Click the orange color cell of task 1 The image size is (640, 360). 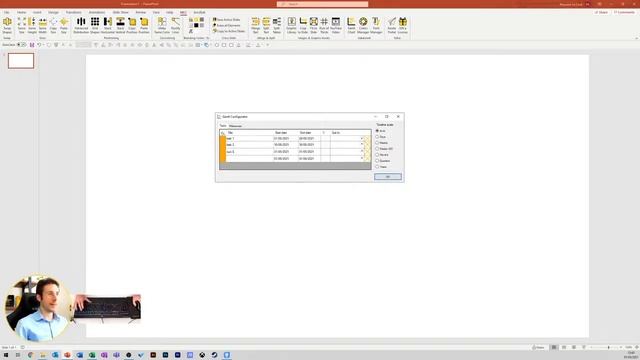[x=223, y=138]
